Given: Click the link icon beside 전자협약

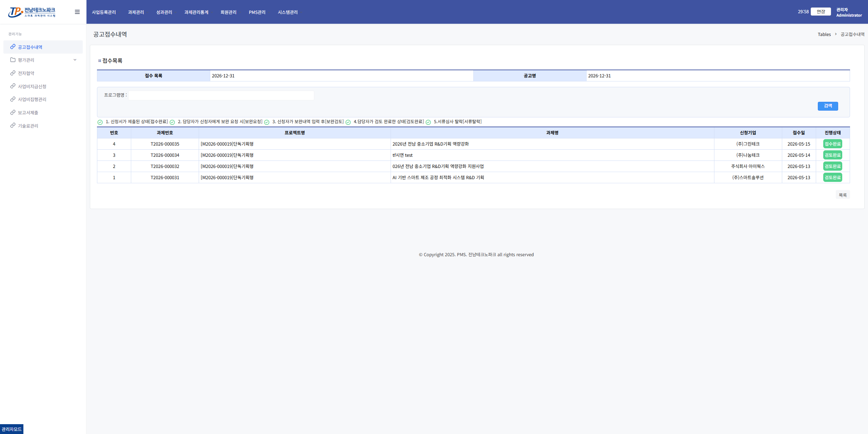Looking at the screenshot, I should pos(13,73).
